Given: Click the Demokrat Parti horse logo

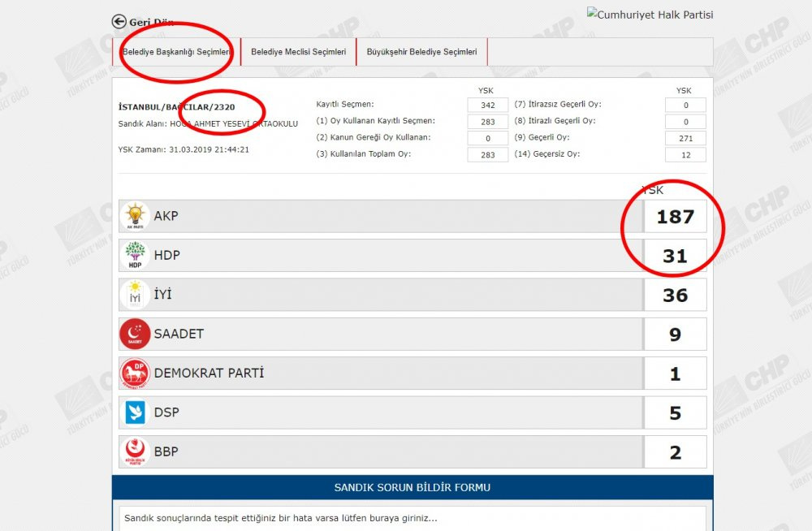Looking at the screenshot, I should click(135, 373).
